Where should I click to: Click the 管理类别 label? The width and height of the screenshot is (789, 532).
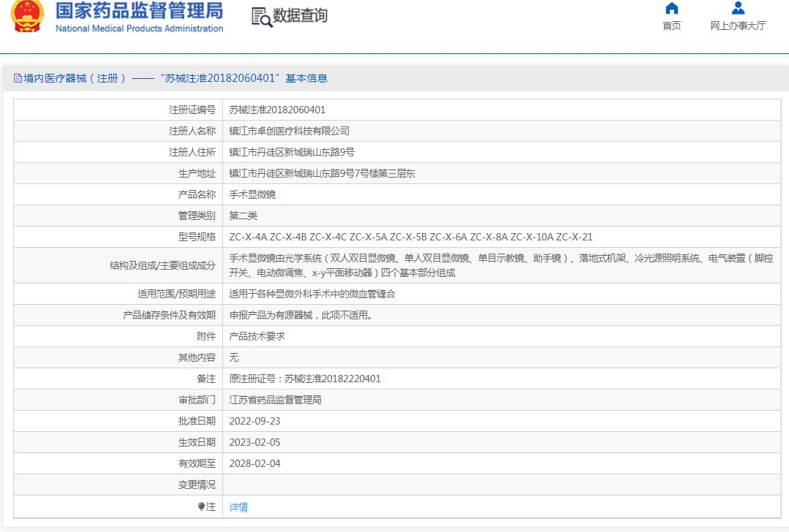point(197,216)
